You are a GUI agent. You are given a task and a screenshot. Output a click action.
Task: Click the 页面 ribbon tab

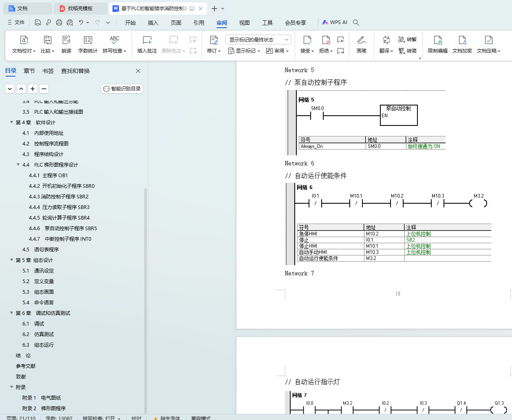tap(176, 23)
